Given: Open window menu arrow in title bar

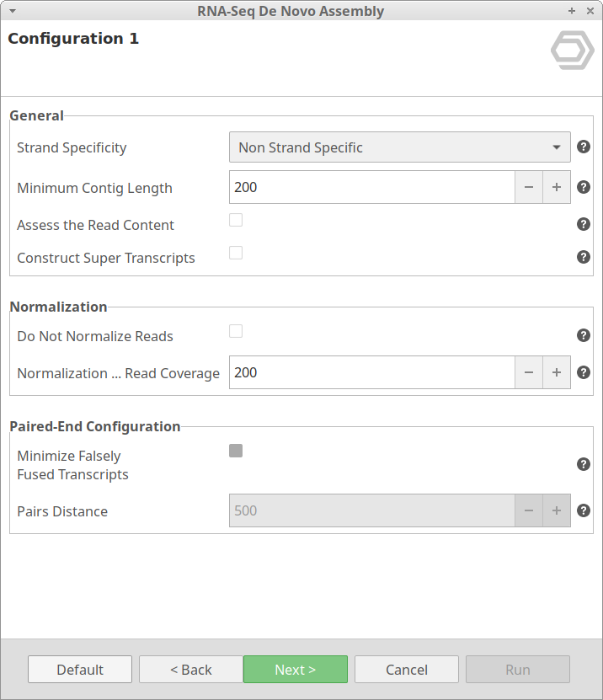Looking at the screenshot, I should [12, 11].
